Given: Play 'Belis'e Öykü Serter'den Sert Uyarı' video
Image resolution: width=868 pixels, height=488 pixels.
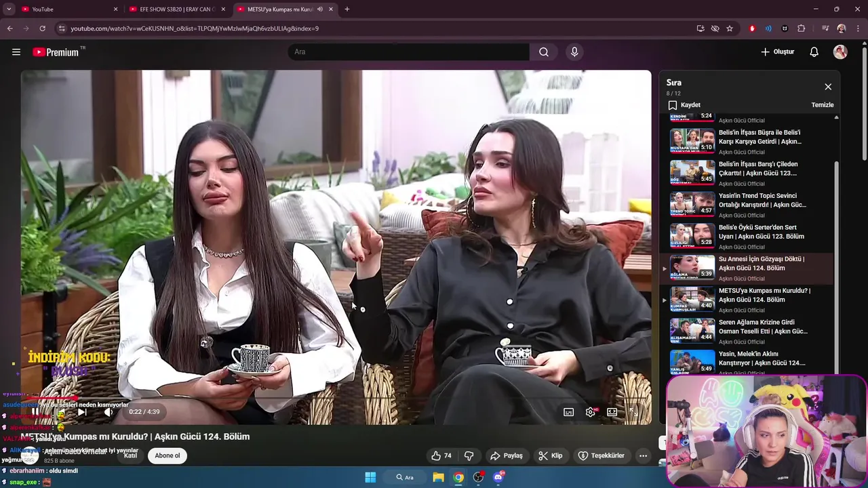Looking at the screenshot, I should tap(746, 237).
